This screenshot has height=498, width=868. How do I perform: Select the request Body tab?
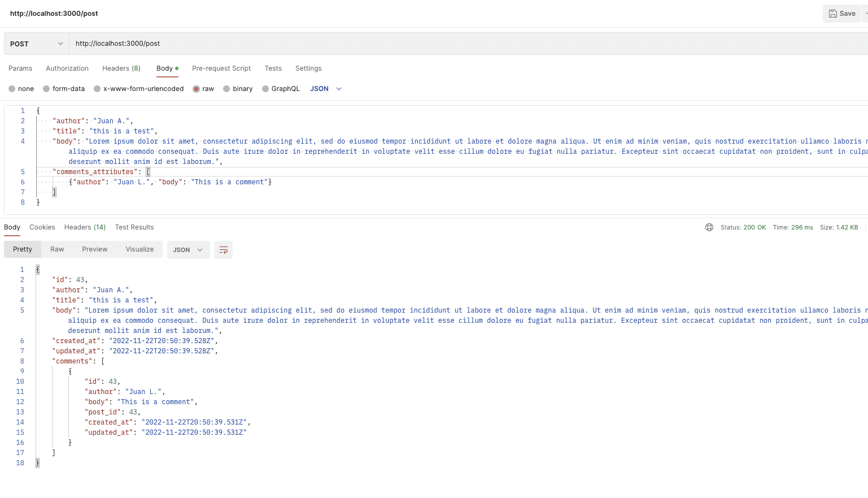click(x=167, y=68)
